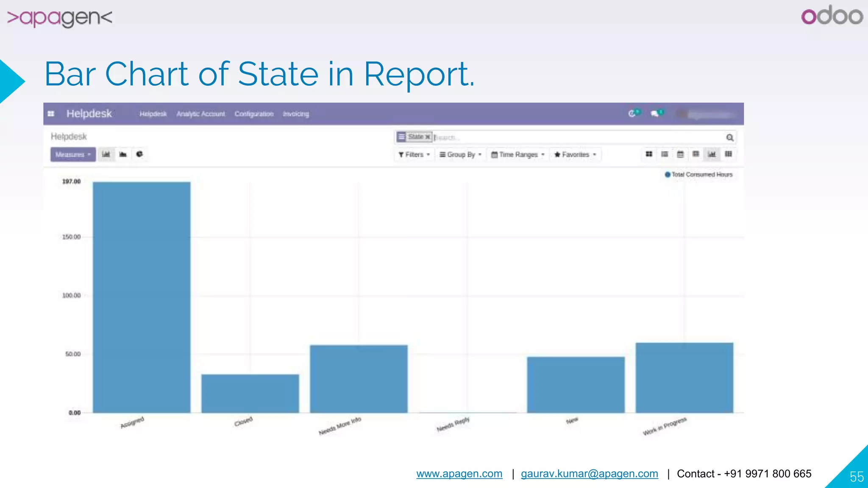Click the odoo logo
This screenshot has height=488, width=868.
coord(832,15)
